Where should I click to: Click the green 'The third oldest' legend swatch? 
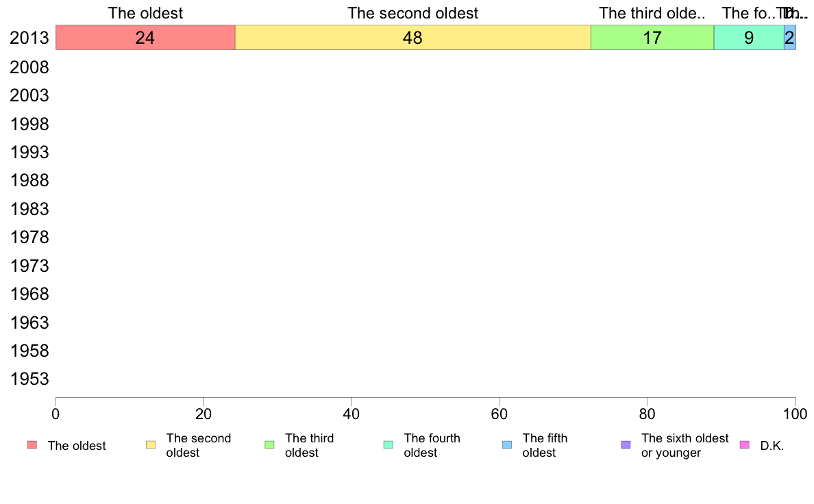pyautogui.click(x=269, y=445)
